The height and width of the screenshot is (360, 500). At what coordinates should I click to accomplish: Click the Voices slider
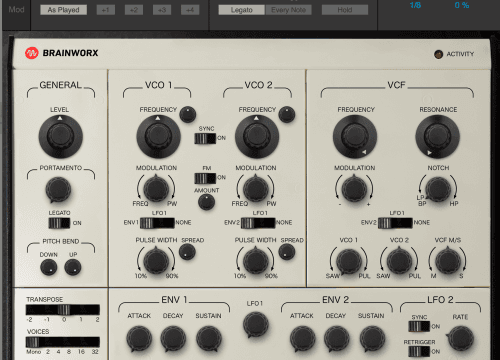tap(63, 342)
